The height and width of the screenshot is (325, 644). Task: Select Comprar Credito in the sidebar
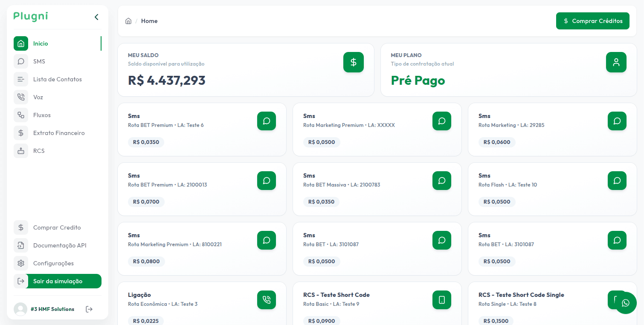pyautogui.click(x=57, y=227)
